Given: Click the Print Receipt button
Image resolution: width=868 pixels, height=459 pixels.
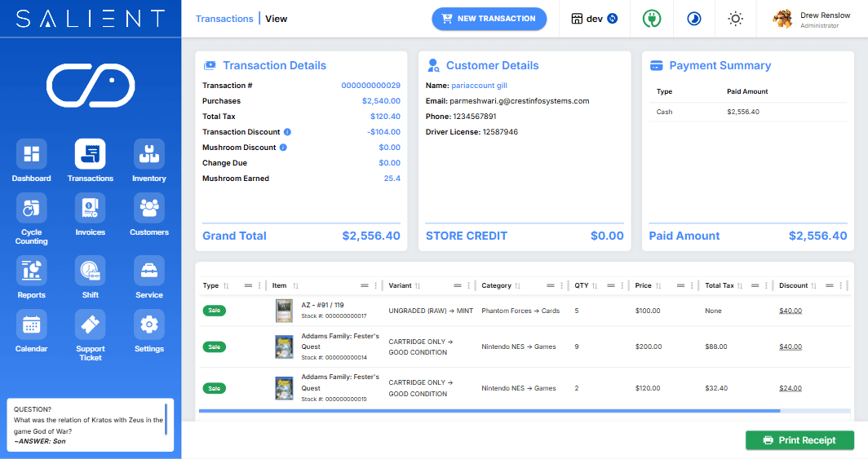Looking at the screenshot, I should [799, 440].
